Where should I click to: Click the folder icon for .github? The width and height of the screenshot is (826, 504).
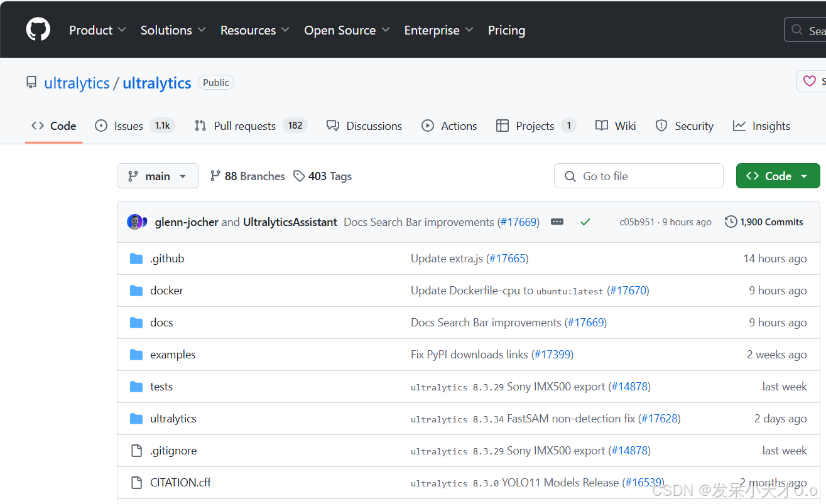pos(136,259)
